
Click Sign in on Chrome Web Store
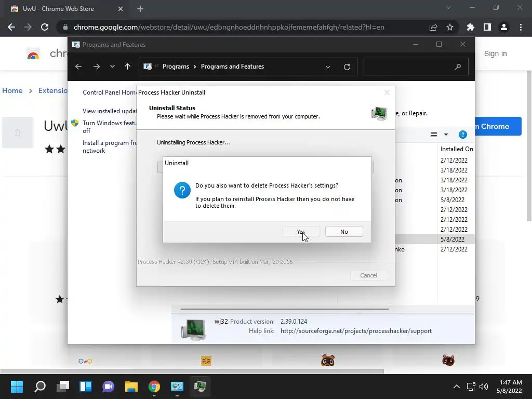pyautogui.click(x=495, y=54)
